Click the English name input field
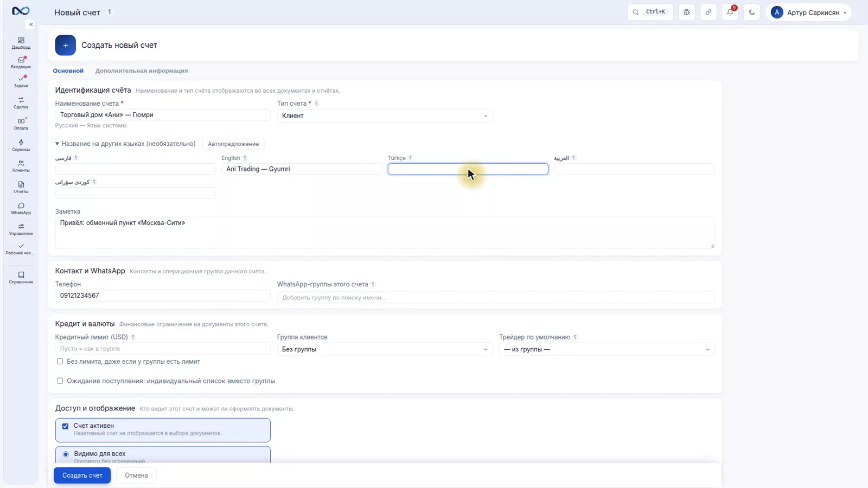 (302, 169)
